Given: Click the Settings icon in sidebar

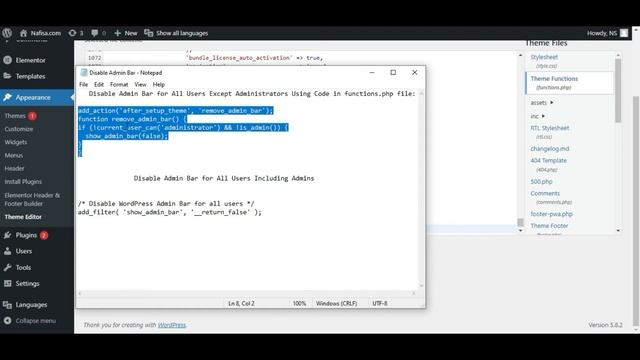Looking at the screenshot, I should click(x=7, y=283).
